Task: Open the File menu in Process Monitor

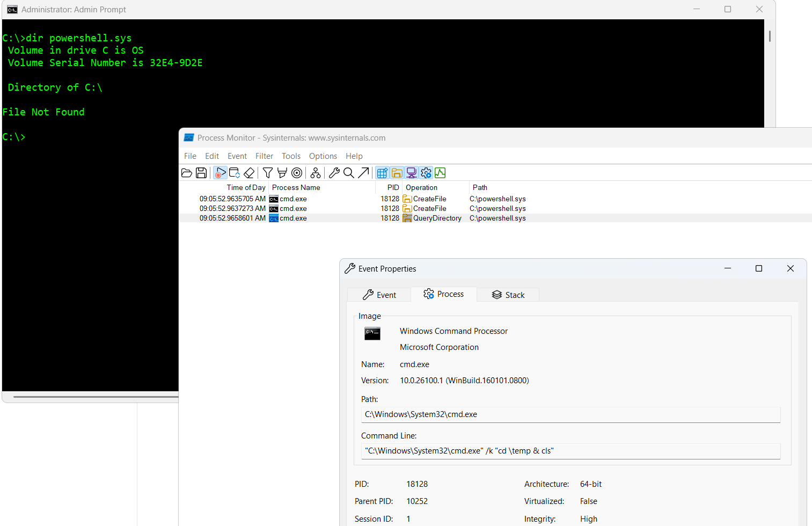Action: 190,156
